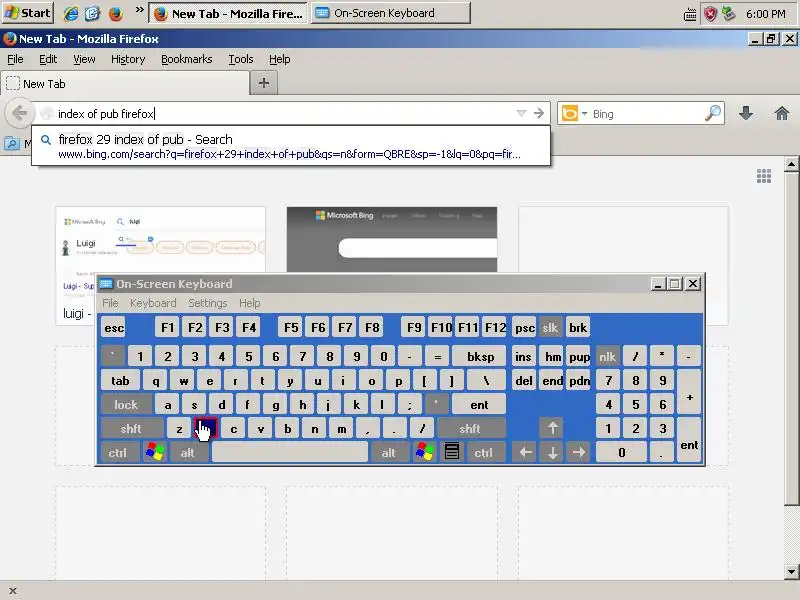The image size is (800, 600).
Task: Click the page scrollbar up arrow
Action: pos(791,164)
